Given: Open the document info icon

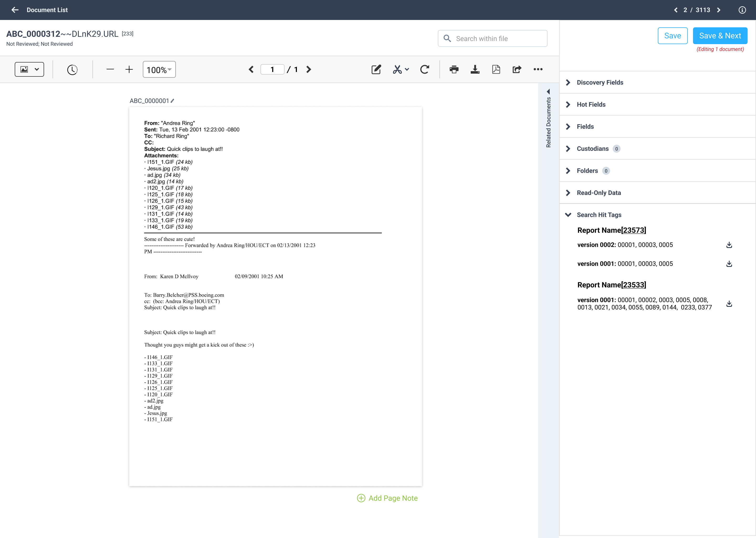Looking at the screenshot, I should tap(742, 10).
